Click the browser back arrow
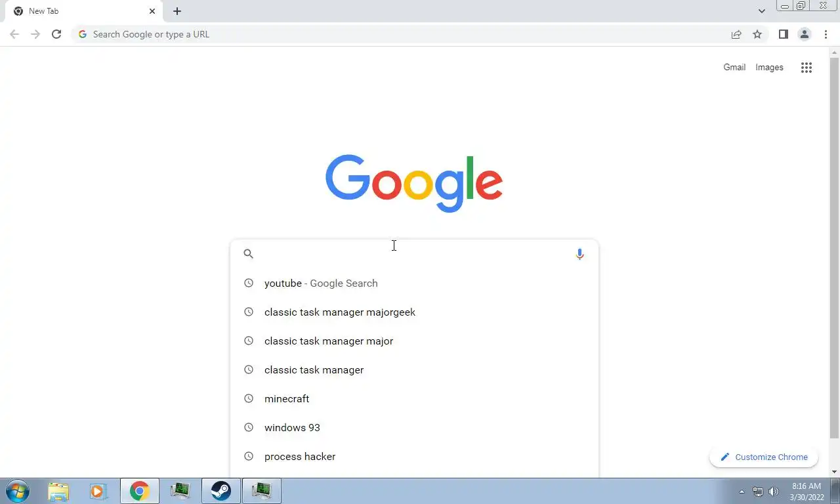Viewport: 840px width, 504px height. [x=14, y=34]
